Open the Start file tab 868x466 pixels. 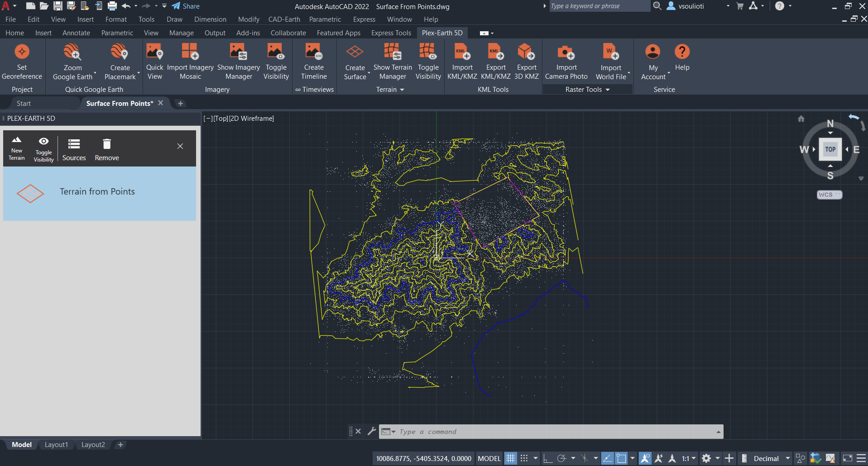[x=24, y=104]
